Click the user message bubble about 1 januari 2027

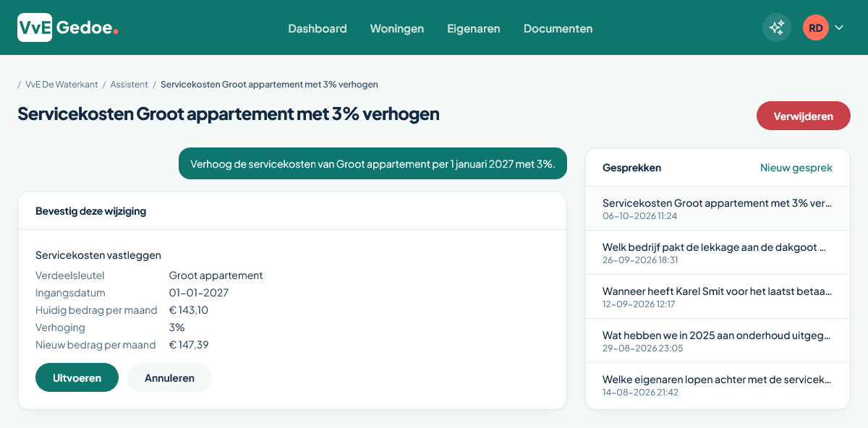(x=373, y=164)
